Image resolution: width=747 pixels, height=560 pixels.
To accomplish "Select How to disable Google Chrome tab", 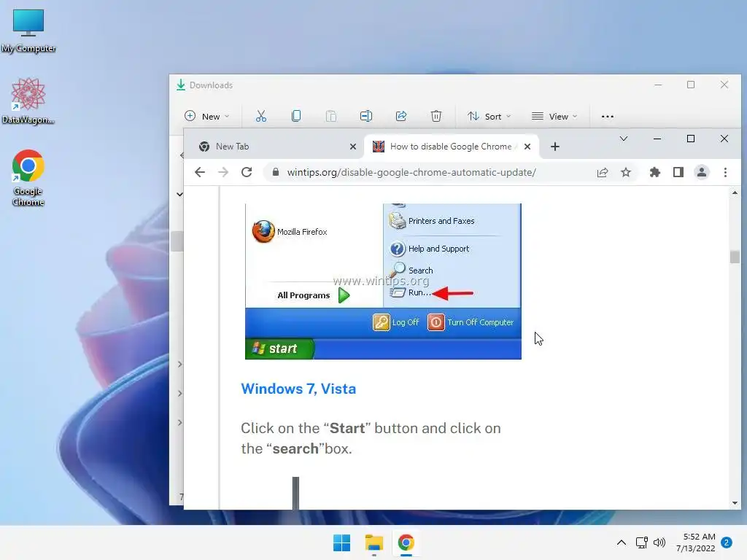I will coord(451,147).
